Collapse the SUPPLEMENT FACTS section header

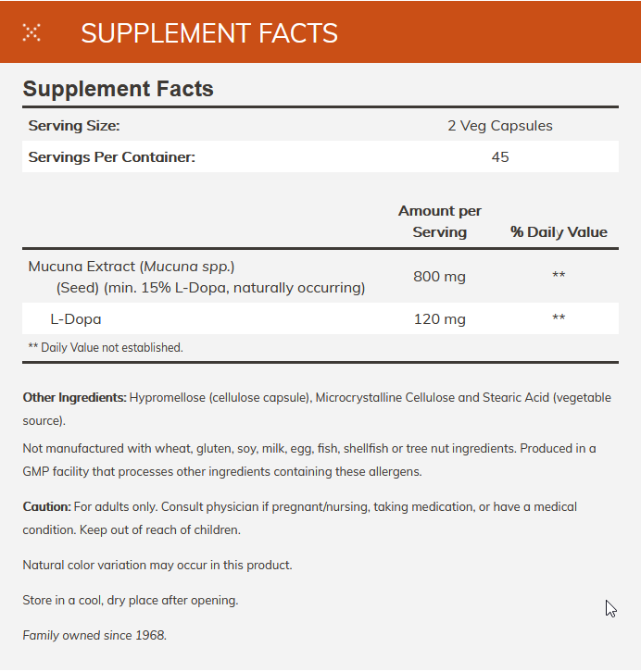(209, 33)
